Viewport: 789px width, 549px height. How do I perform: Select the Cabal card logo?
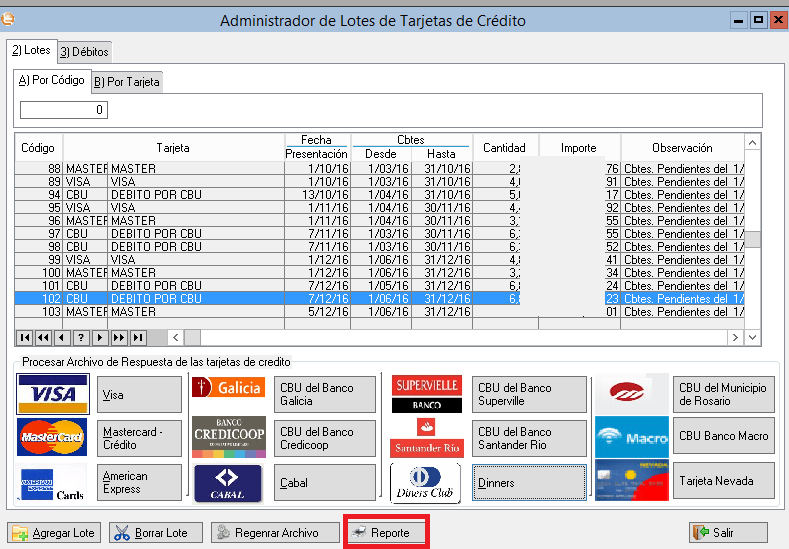pos(228,483)
